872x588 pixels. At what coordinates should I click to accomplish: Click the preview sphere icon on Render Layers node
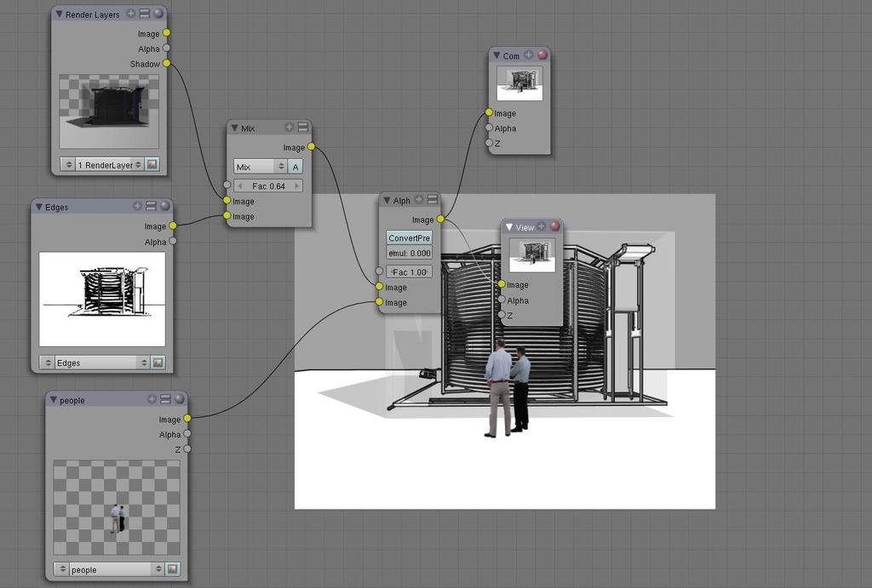(158, 14)
